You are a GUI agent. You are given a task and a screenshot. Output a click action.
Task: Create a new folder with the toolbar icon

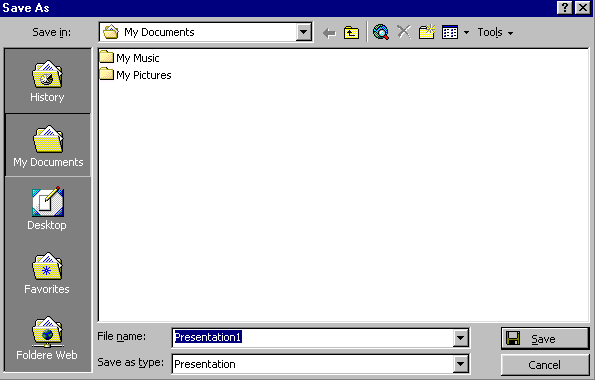427,32
